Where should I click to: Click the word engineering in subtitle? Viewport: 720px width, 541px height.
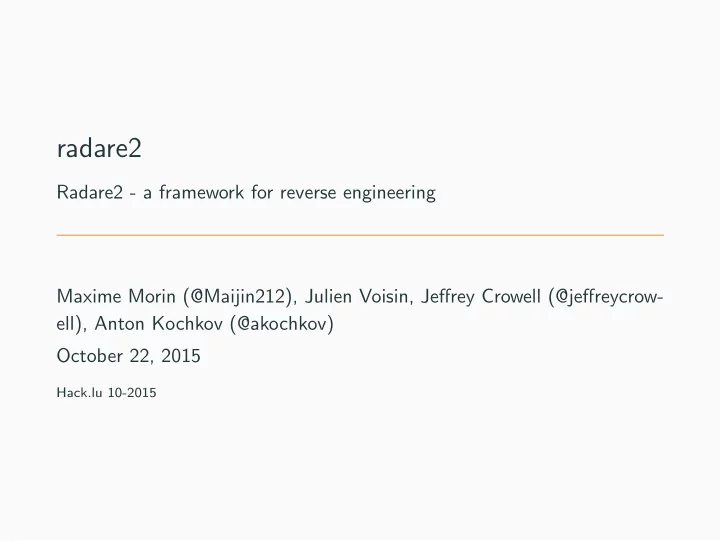(389, 193)
